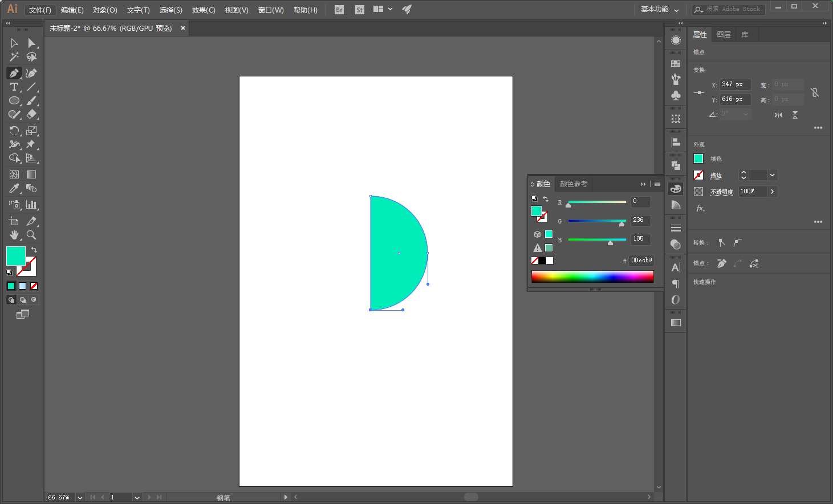Click the fx effects button

point(700,208)
